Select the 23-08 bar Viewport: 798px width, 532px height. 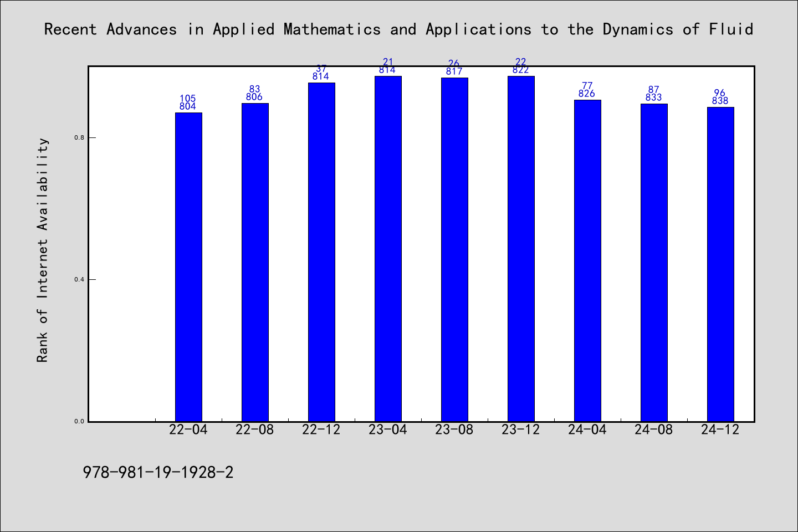454,249
